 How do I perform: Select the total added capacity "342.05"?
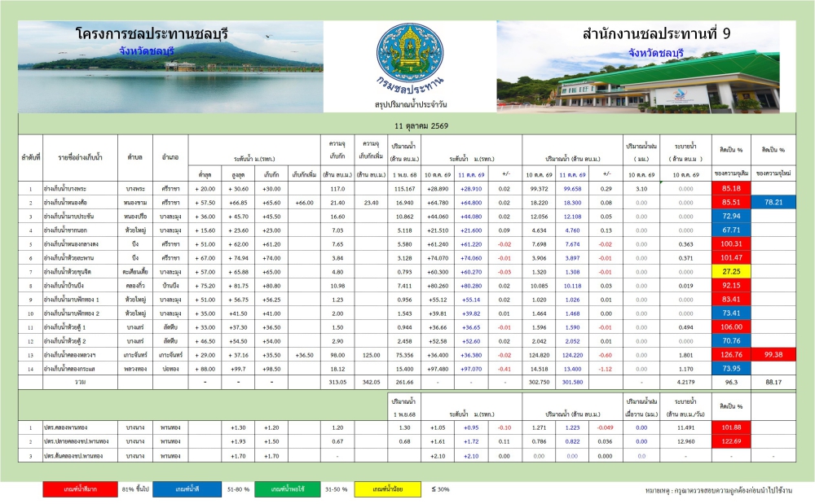click(x=371, y=382)
